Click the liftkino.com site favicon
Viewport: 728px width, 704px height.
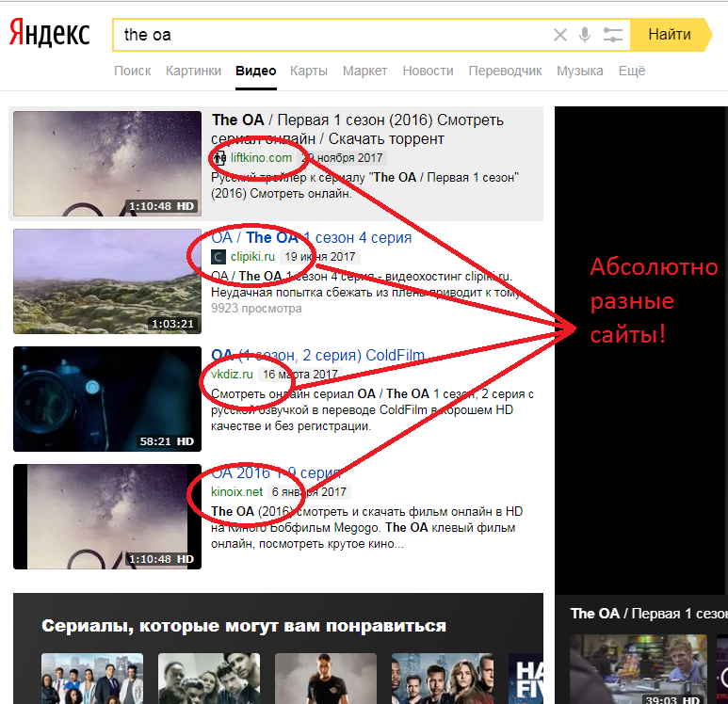click(x=218, y=158)
